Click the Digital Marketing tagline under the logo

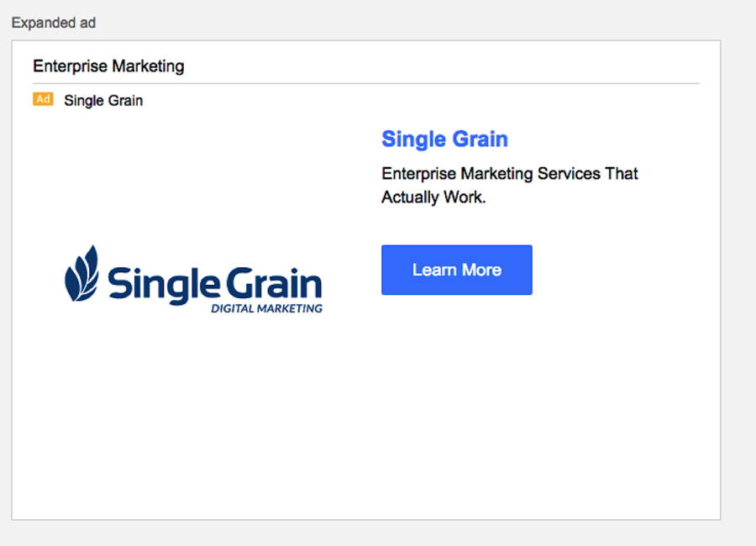point(266,308)
